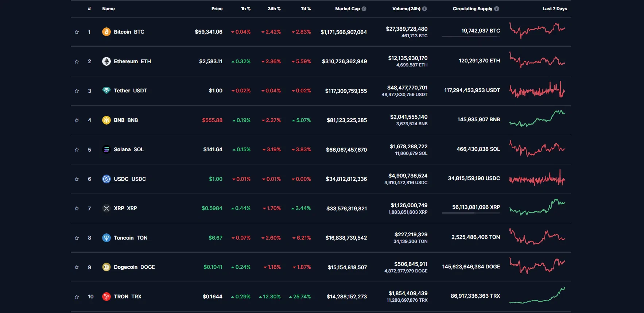Click the Solana logo icon

click(106, 149)
